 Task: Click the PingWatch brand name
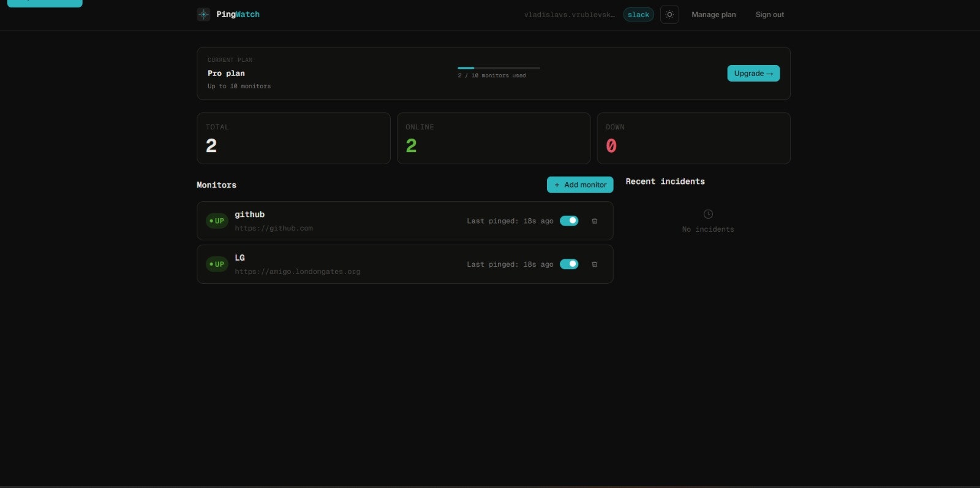238,14
